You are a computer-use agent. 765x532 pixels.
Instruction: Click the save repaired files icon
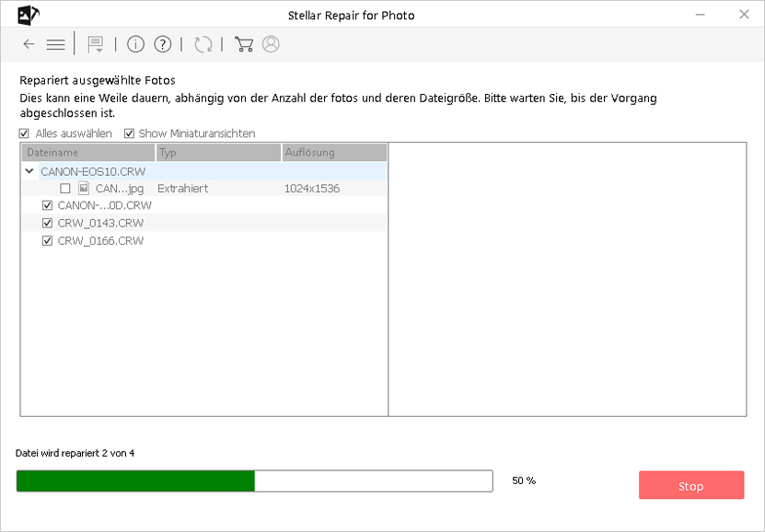94,44
